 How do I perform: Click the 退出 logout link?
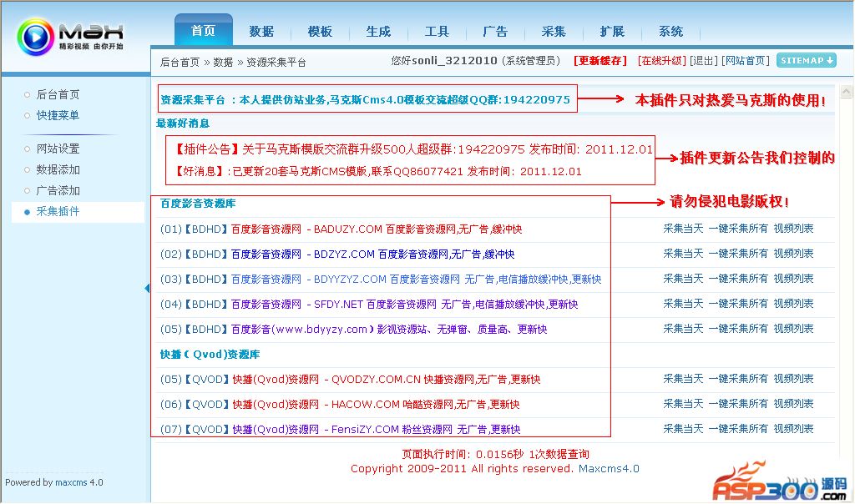(x=704, y=60)
